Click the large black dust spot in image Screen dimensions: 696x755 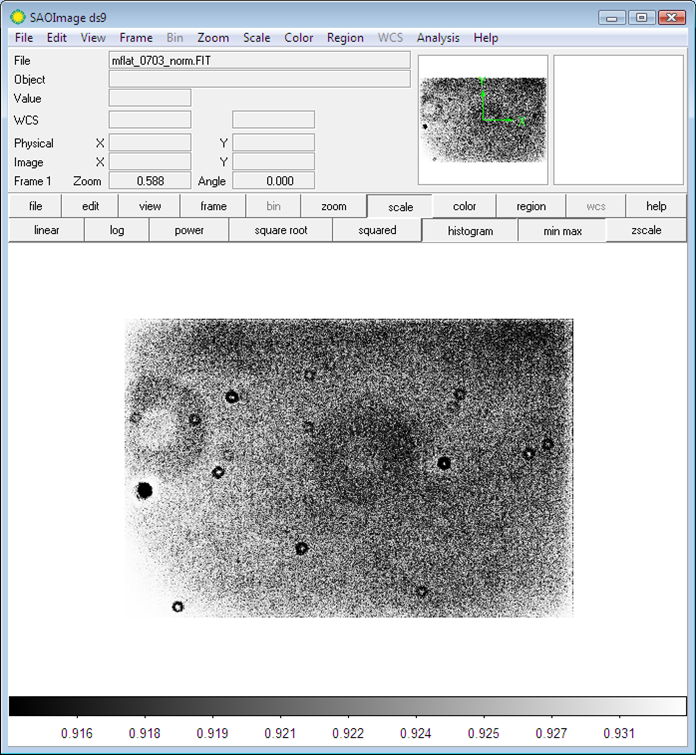click(x=144, y=490)
